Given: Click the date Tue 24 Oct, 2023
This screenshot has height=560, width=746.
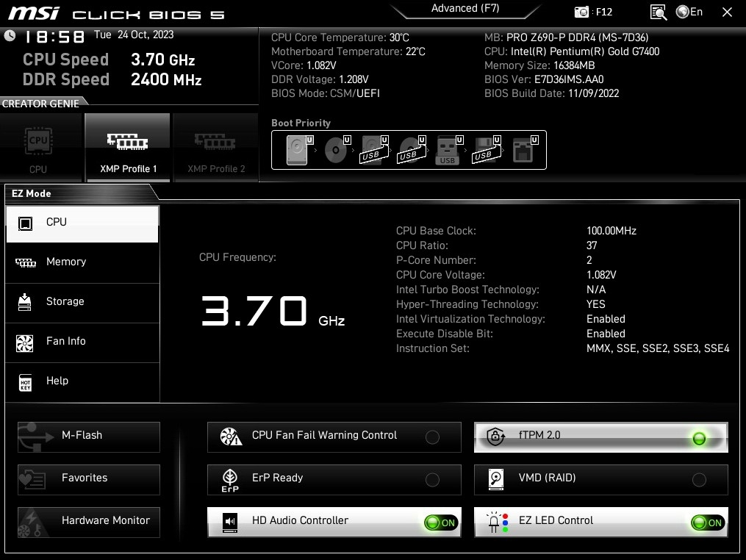Looking at the screenshot, I should point(134,35).
